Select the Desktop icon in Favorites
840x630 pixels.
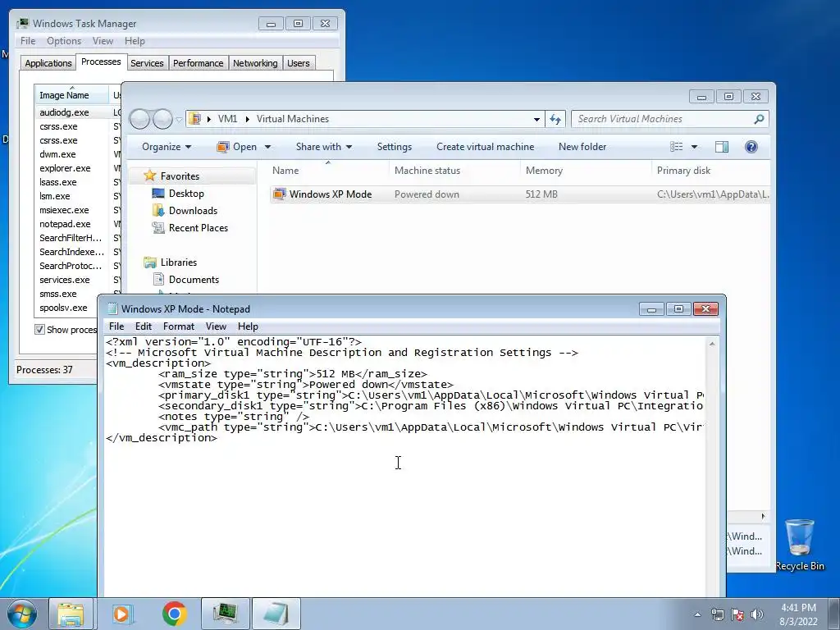(x=158, y=194)
